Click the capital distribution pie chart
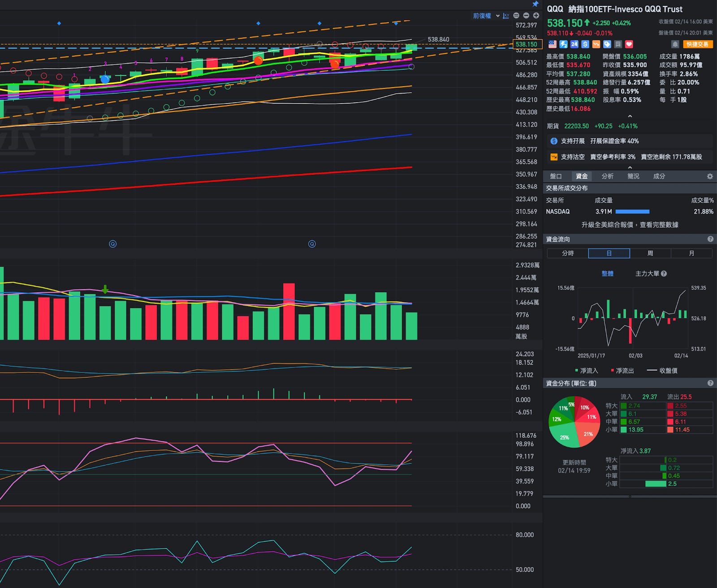The image size is (717, 588). (x=574, y=422)
